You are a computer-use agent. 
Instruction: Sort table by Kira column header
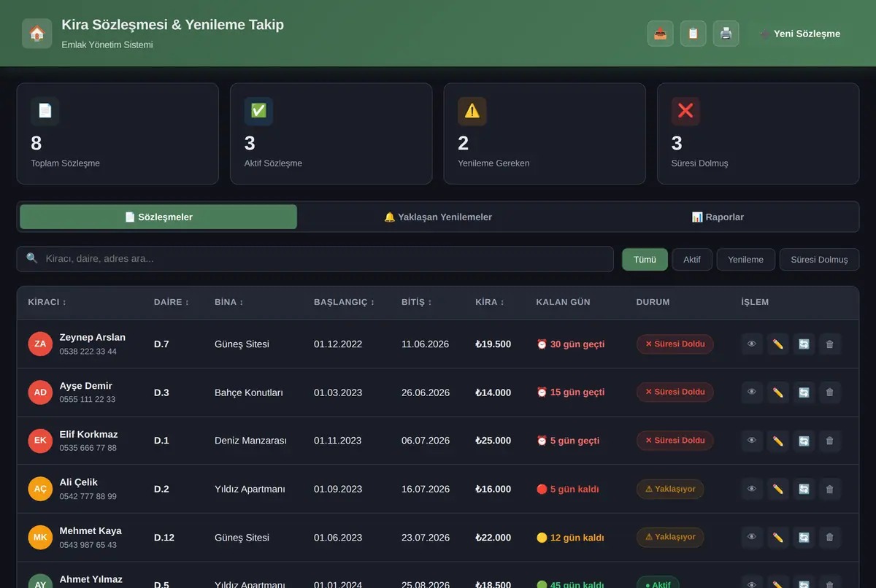tap(490, 302)
